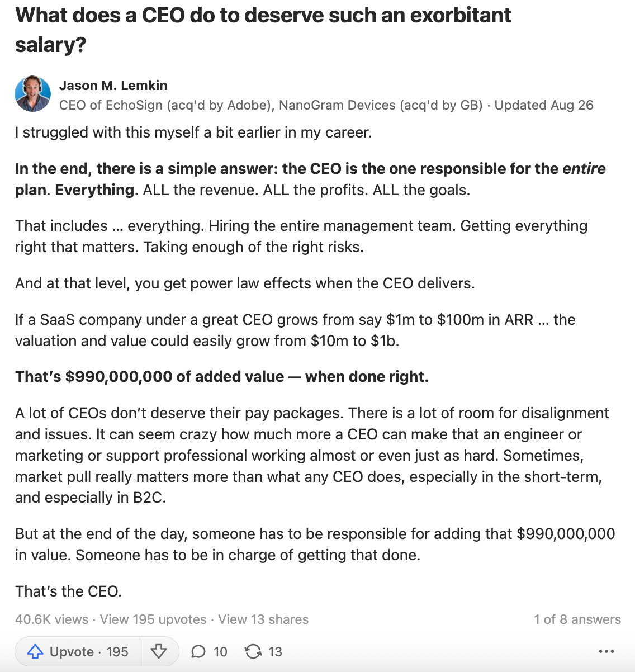Click Jason M. Lemkin's name

tap(113, 85)
